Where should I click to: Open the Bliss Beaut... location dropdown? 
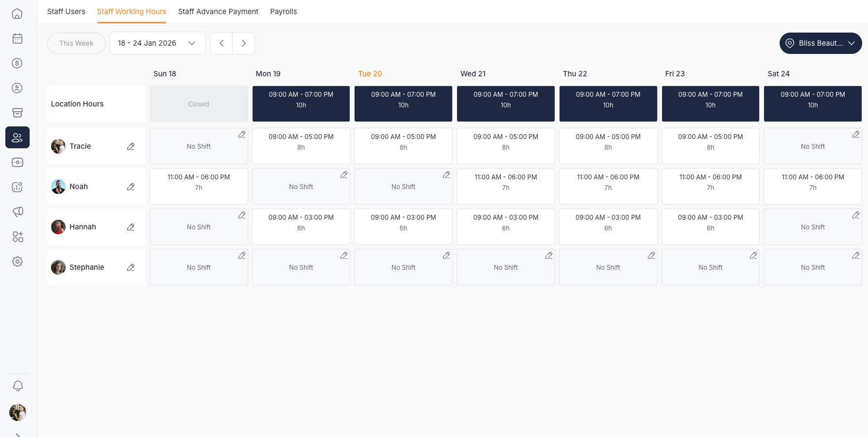click(x=820, y=43)
